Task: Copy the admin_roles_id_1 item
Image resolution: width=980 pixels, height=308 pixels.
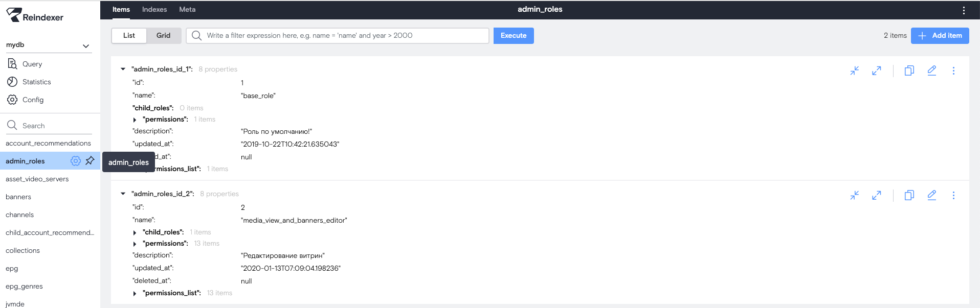Action: 909,70
